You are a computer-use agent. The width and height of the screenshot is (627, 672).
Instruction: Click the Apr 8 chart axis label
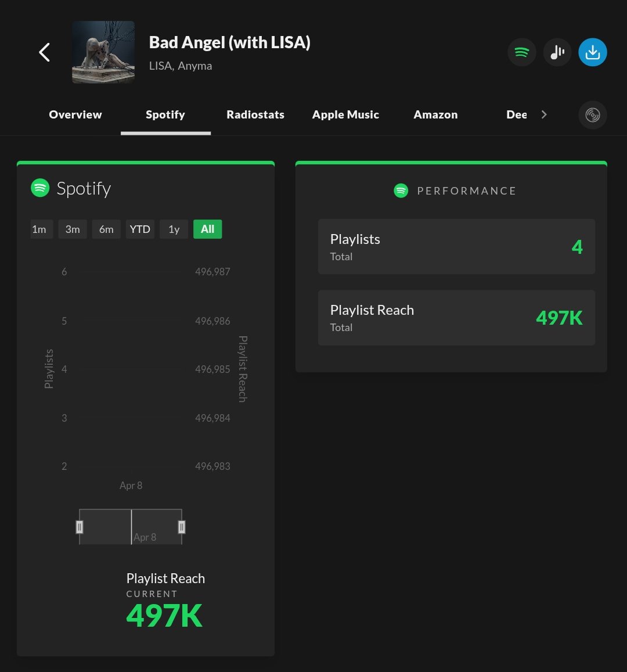pyautogui.click(x=131, y=486)
